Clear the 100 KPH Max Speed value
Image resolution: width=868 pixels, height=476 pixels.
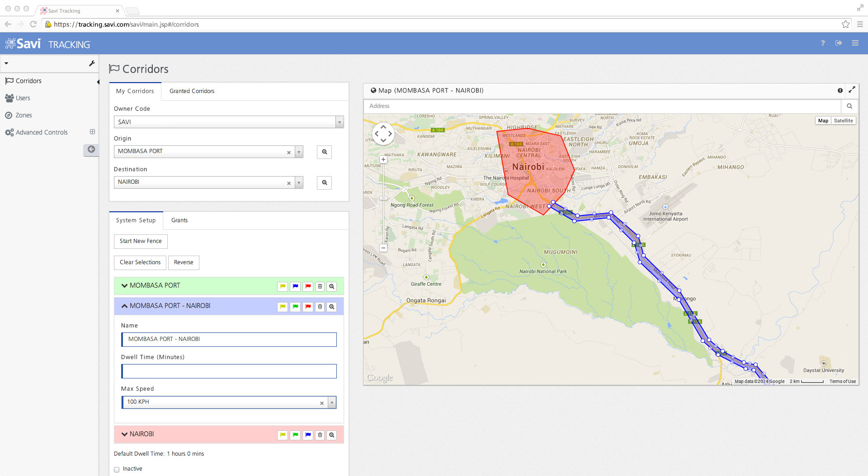322,403
